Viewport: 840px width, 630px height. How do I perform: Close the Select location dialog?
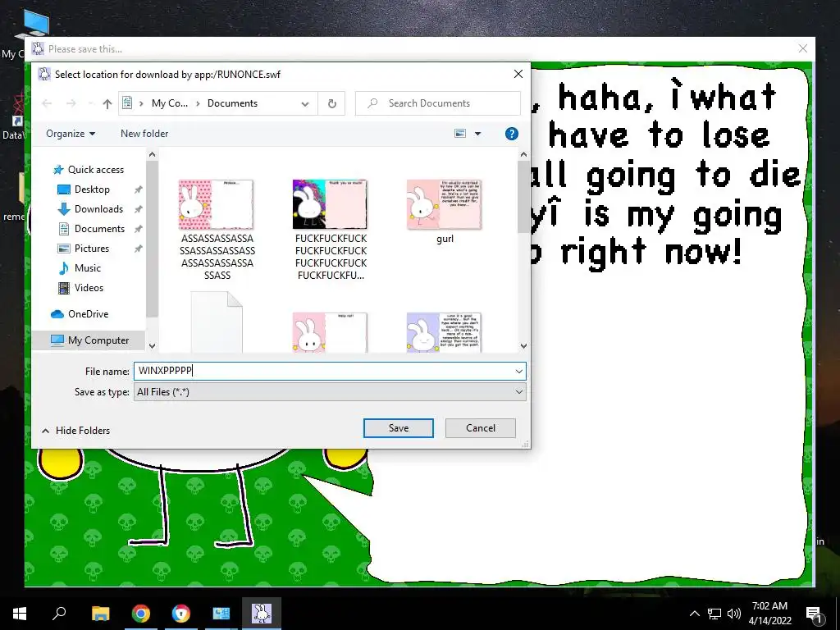pyautogui.click(x=518, y=74)
